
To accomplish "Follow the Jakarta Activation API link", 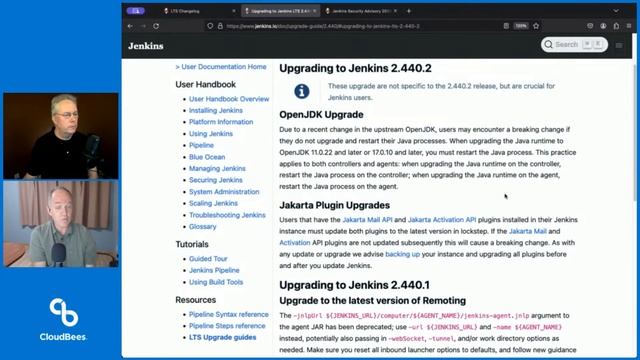I will pos(442,220).
